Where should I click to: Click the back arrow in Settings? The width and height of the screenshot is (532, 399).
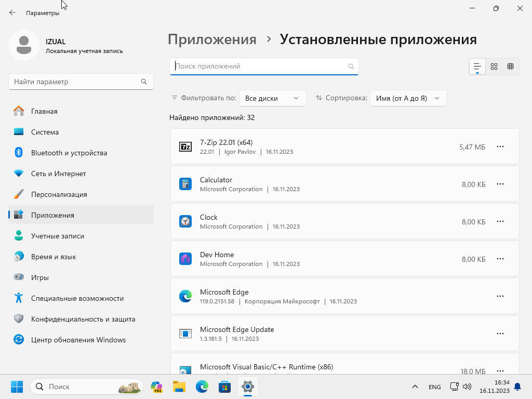coord(12,12)
